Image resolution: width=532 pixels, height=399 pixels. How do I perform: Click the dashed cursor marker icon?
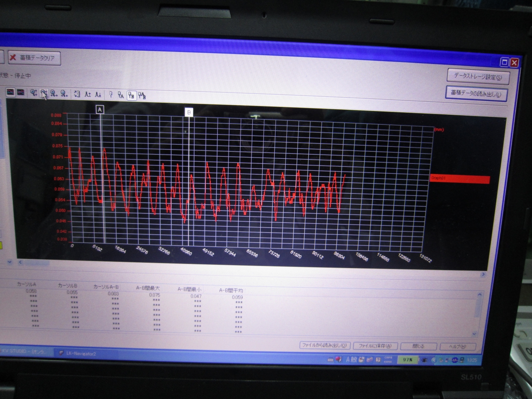point(111,94)
